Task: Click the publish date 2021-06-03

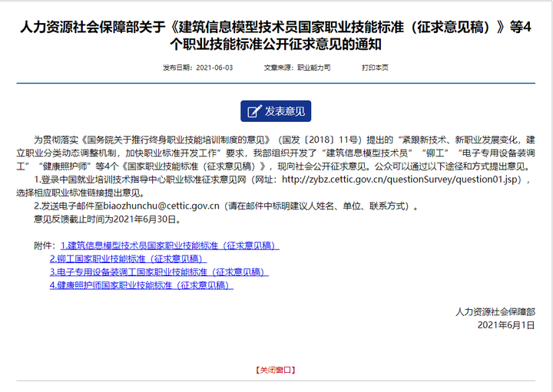Action: point(214,68)
